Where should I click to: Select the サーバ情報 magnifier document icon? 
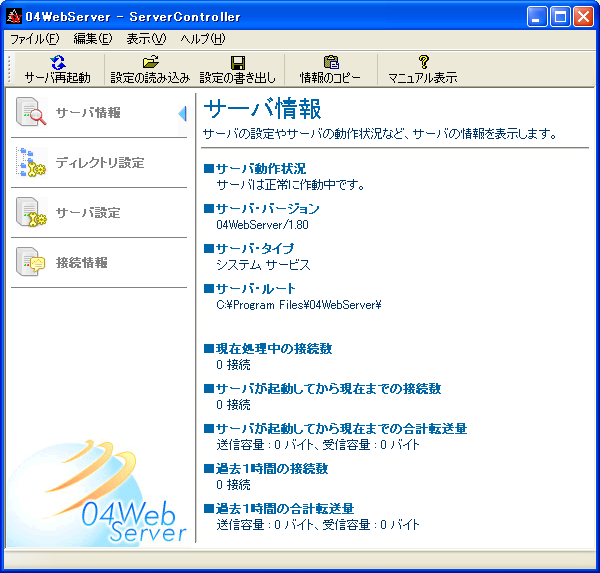(x=31, y=112)
